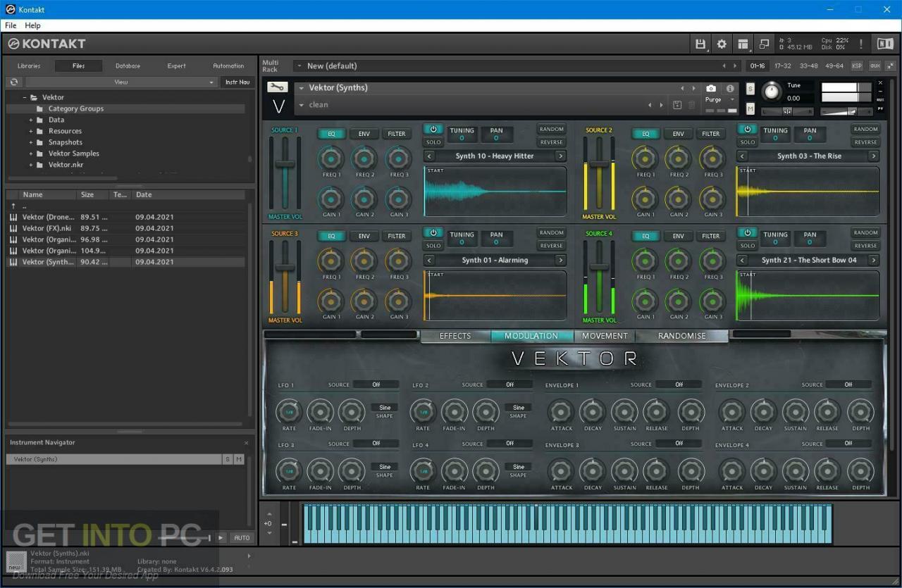
Task: Open the Purge dropdown menu
Action: click(732, 100)
